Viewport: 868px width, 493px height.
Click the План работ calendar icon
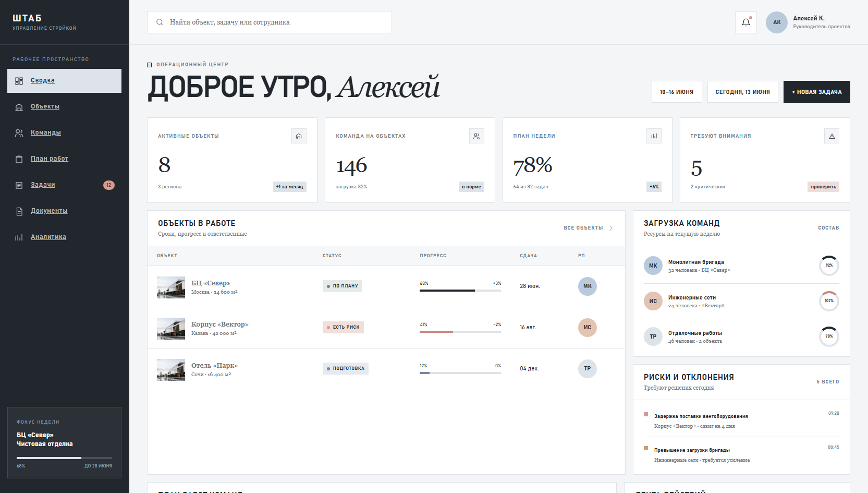tap(19, 159)
